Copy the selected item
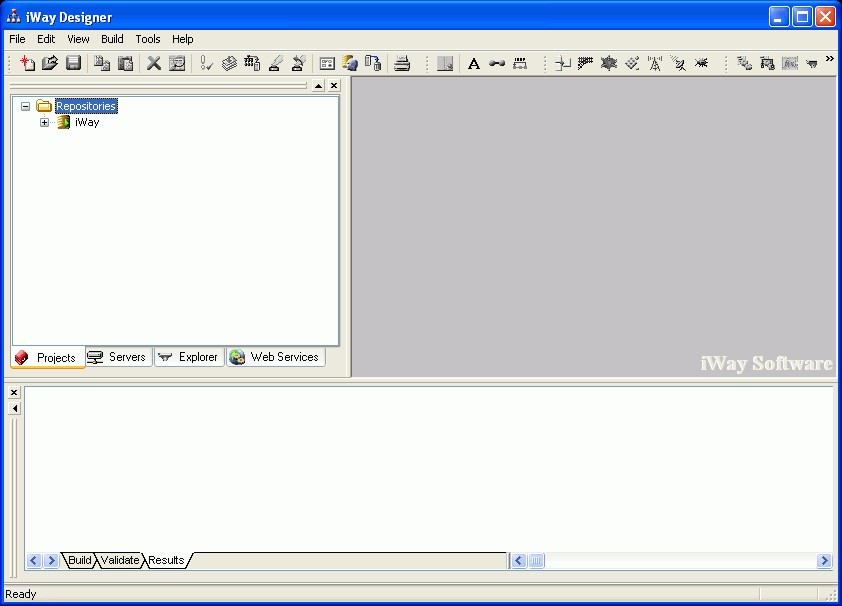 pos(101,63)
